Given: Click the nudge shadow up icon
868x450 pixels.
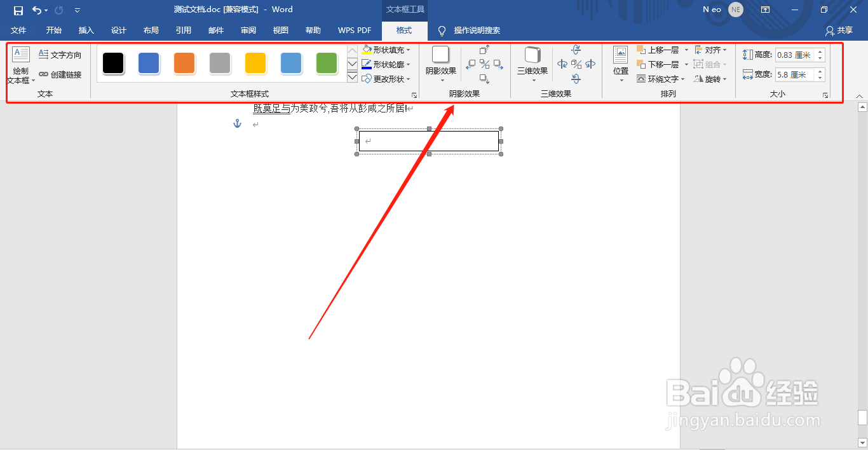Looking at the screenshot, I should pyautogui.click(x=485, y=50).
